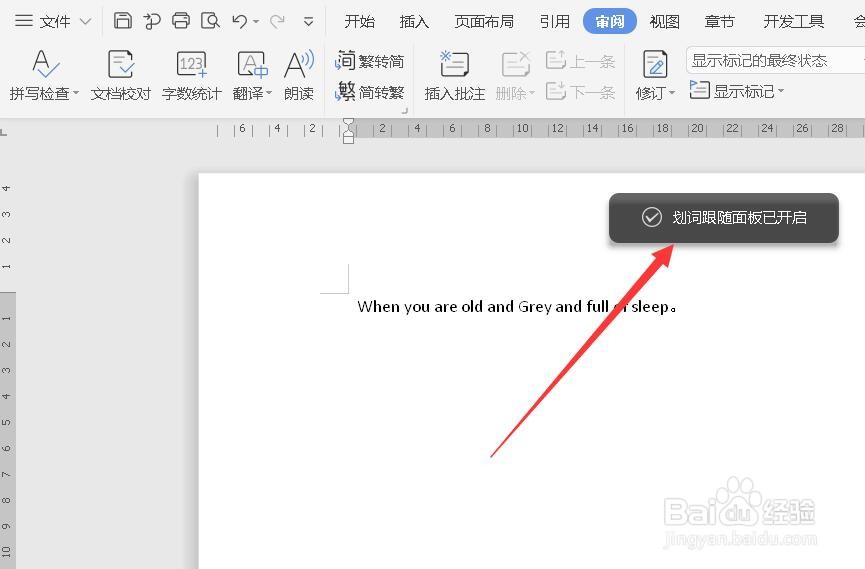Click the 翻译 translate icon
Image resolution: width=865 pixels, height=569 pixels.
[x=252, y=65]
